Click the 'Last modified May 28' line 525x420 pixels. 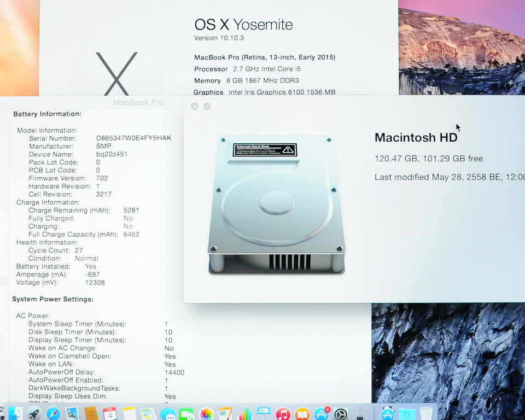tap(450, 177)
